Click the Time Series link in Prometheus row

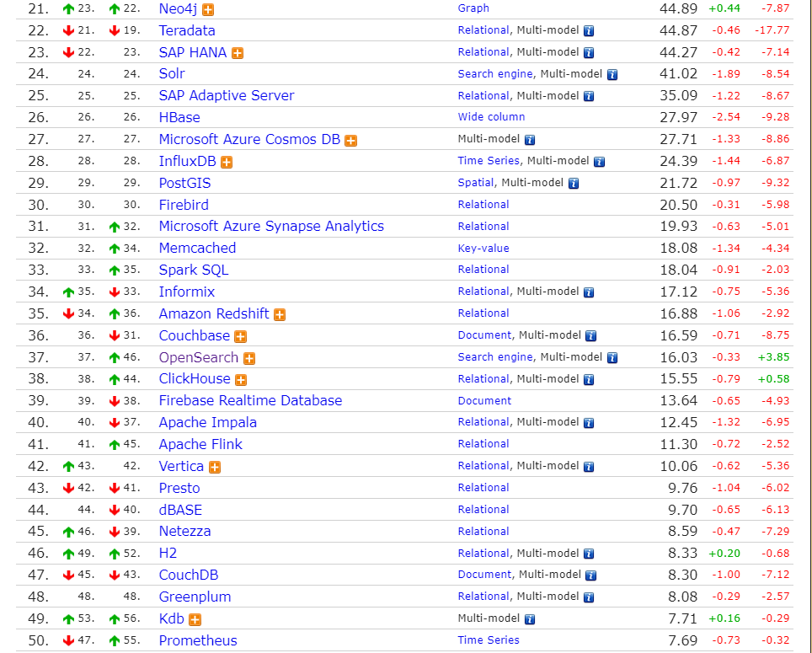pos(489,640)
